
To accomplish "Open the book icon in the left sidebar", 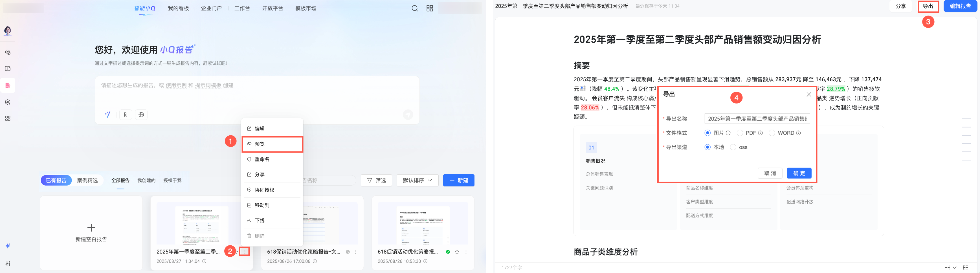I will 8,69.
